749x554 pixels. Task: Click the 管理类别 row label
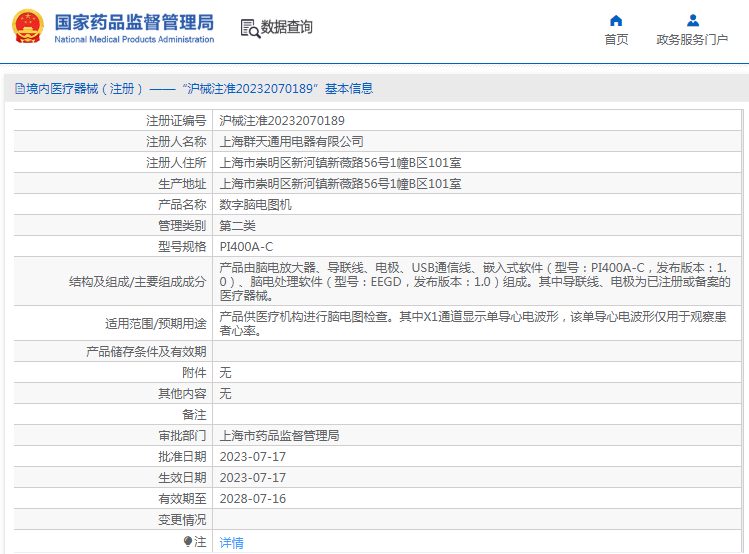tap(182, 226)
